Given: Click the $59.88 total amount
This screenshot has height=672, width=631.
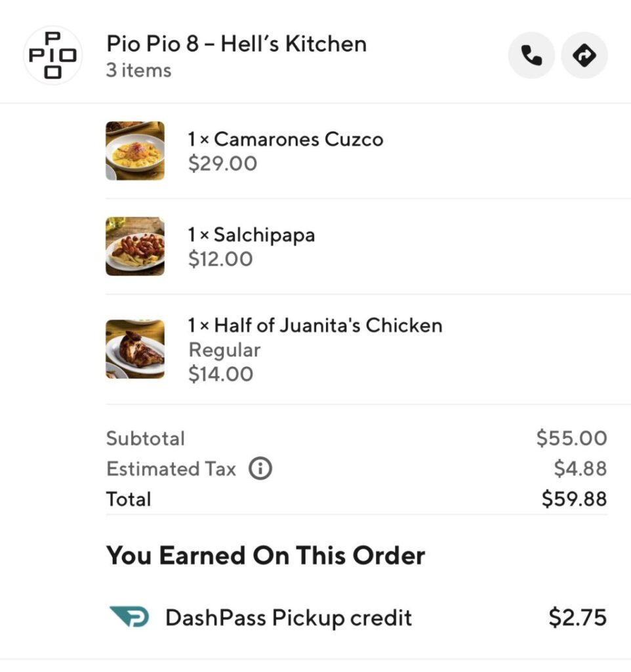Looking at the screenshot, I should click(x=574, y=499).
